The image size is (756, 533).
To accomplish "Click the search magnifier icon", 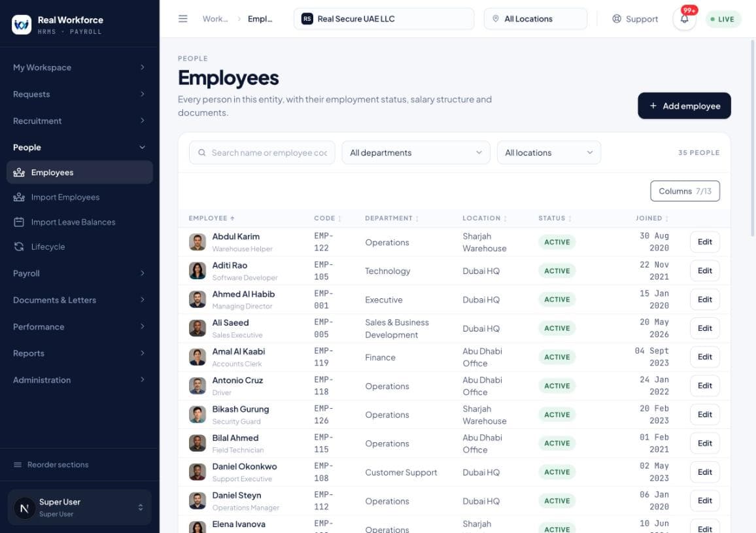I will point(202,152).
